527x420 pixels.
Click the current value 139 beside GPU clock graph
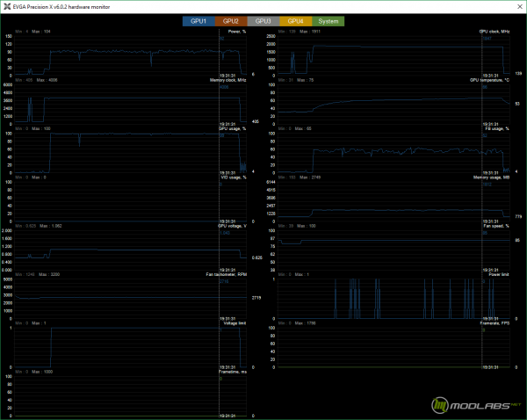pos(518,73)
